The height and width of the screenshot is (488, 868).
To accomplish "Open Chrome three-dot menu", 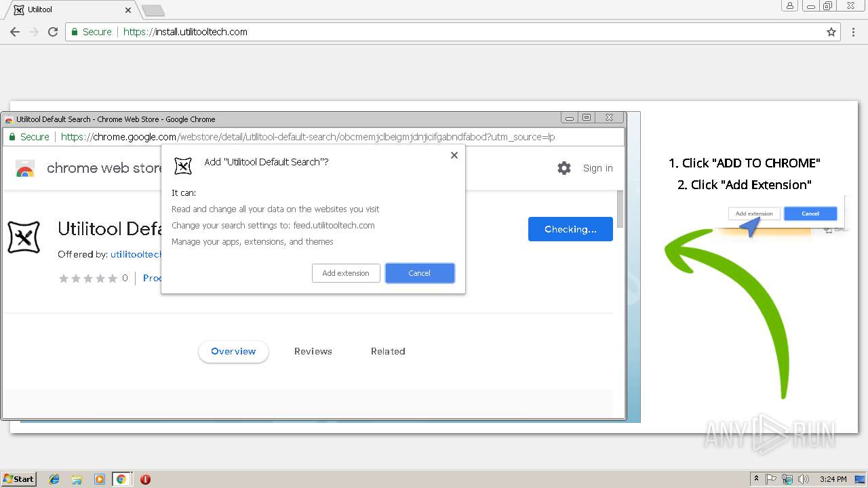I will (x=854, y=32).
